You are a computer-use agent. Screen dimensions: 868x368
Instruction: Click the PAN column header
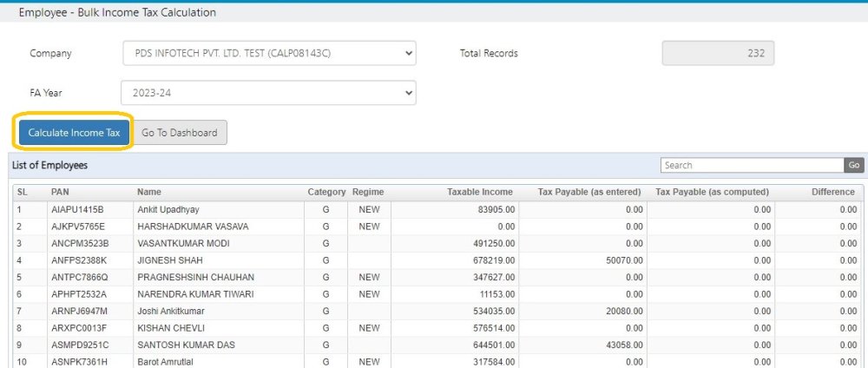coord(60,192)
